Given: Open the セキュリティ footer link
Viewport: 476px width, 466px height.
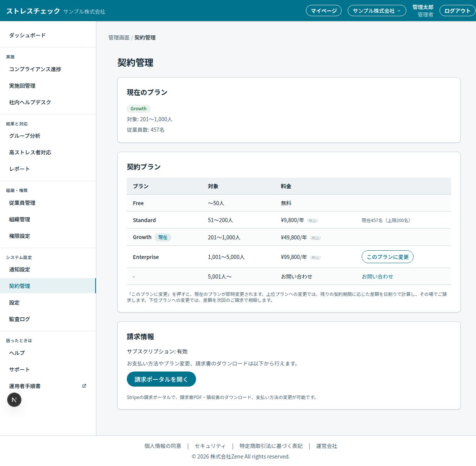Looking at the screenshot, I should point(210,446).
